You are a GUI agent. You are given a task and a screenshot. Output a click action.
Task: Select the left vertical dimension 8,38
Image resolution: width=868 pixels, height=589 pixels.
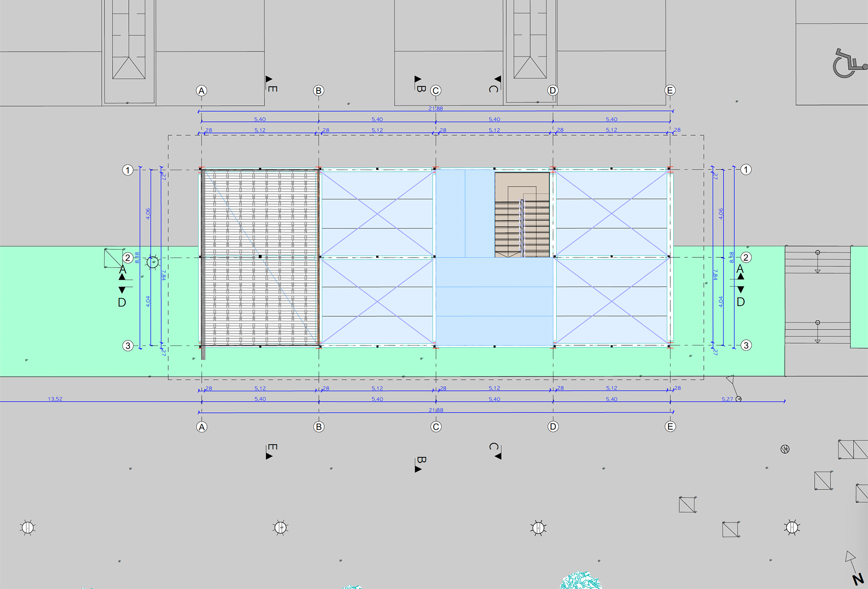137,258
